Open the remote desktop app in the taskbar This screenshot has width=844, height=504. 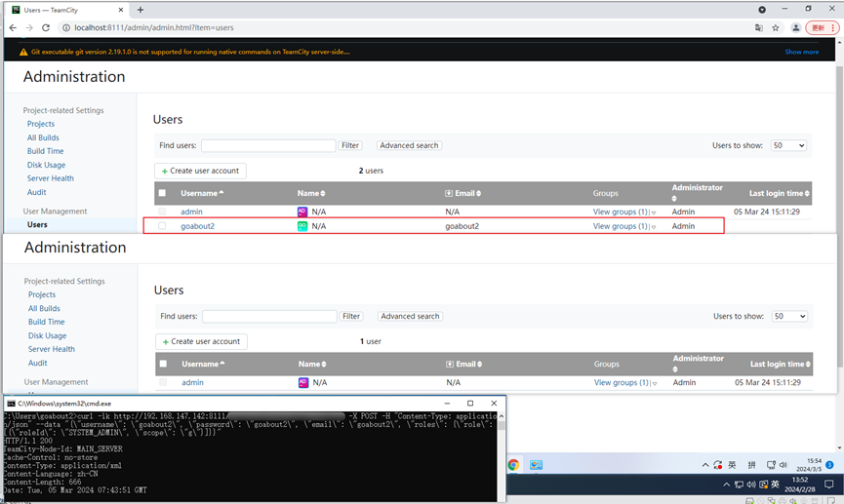(x=536, y=465)
